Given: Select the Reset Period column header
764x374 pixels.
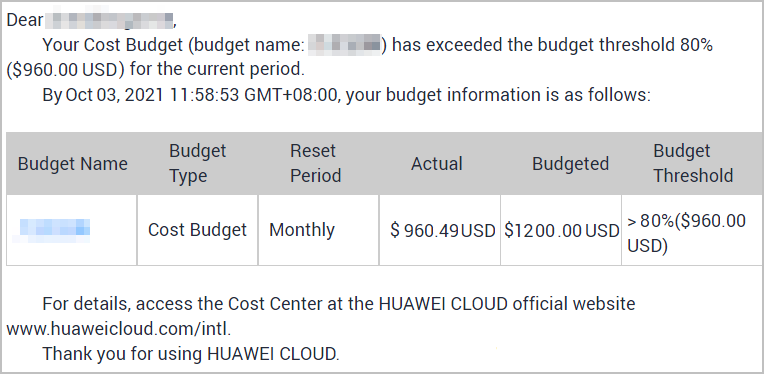Looking at the screenshot, I should (x=315, y=163).
